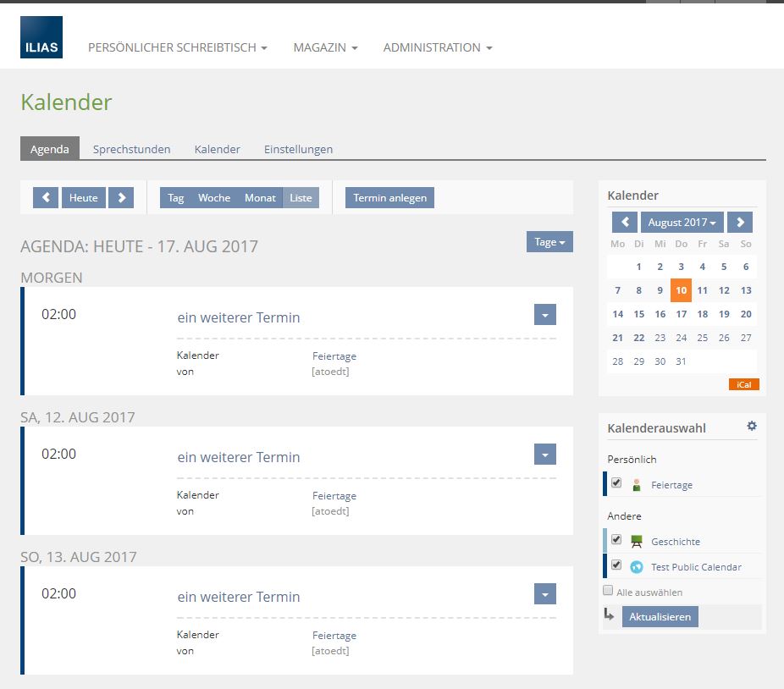Click the Test Public Calendar globe icon
This screenshot has height=689, width=784.
point(637,567)
